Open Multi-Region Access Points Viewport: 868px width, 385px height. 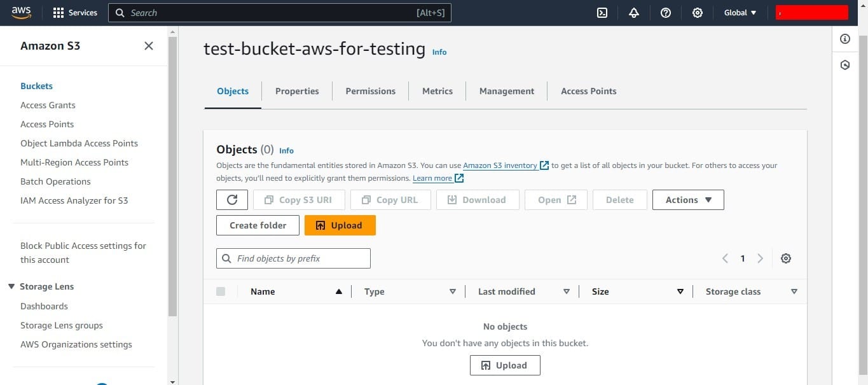74,162
